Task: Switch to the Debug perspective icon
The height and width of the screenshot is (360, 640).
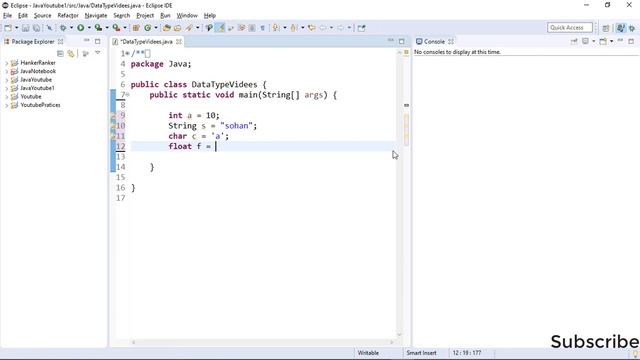Action: (x=632, y=28)
